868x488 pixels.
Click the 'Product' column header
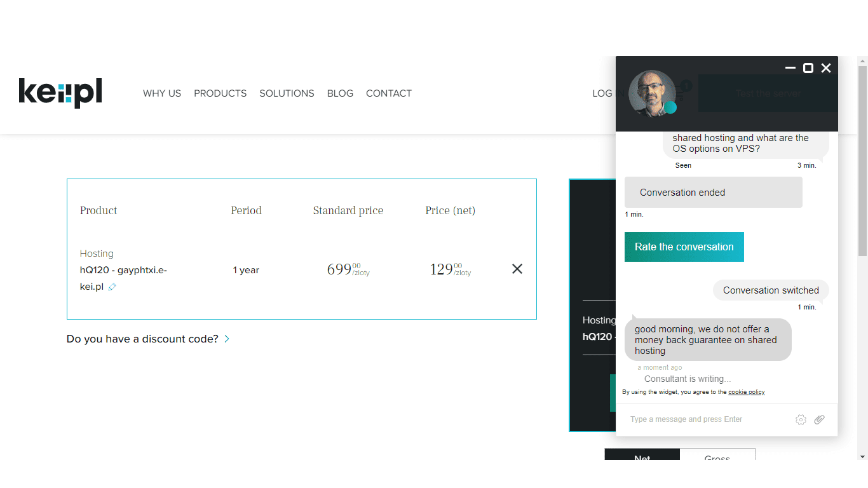coord(98,210)
